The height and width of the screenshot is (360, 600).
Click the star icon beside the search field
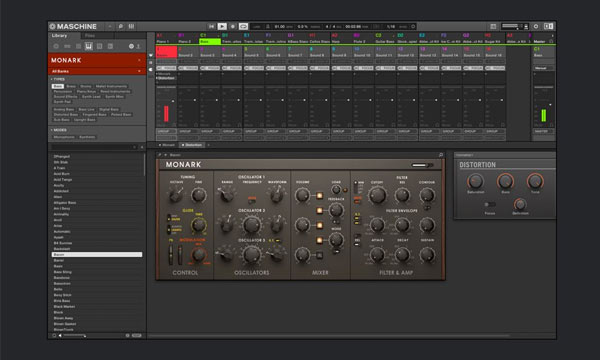tap(142, 147)
